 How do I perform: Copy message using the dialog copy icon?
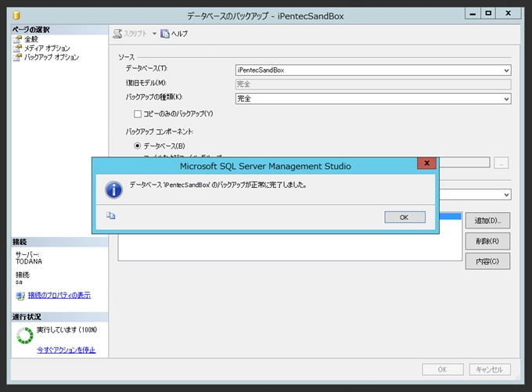(x=110, y=215)
